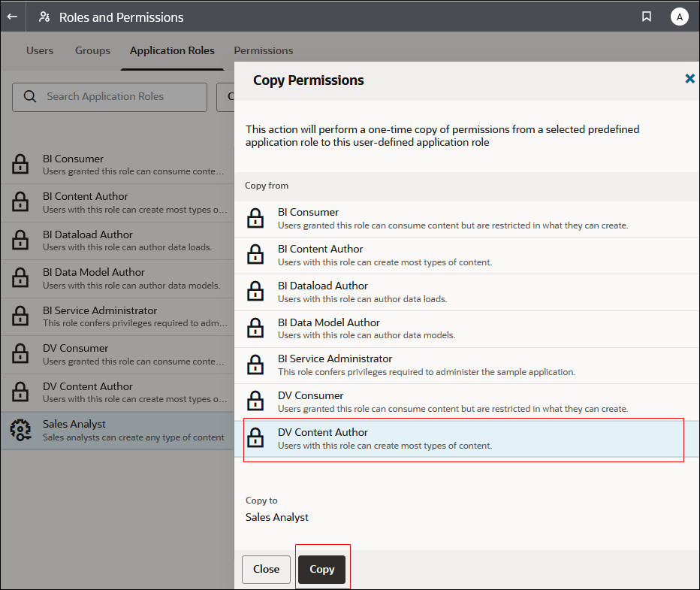The width and height of the screenshot is (700, 590).
Task: Click the 'Copy Permissions' dialog title
Action: click(x=309, y=80)
